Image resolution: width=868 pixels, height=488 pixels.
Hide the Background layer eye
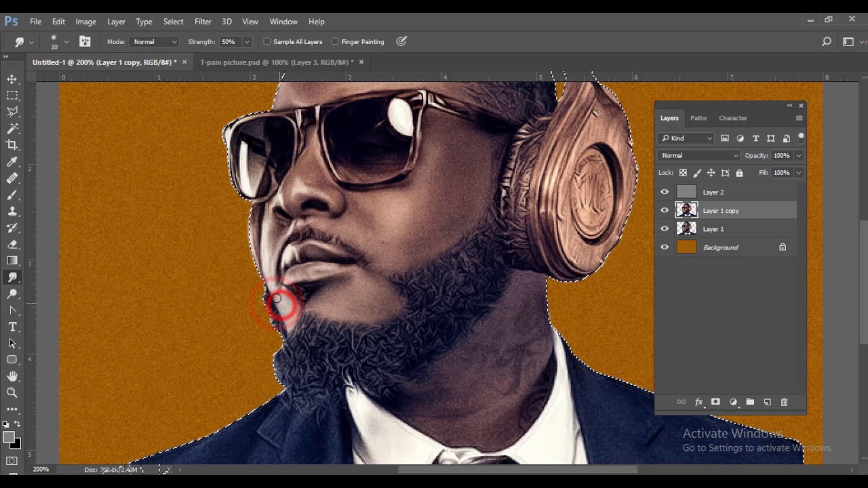665,247
